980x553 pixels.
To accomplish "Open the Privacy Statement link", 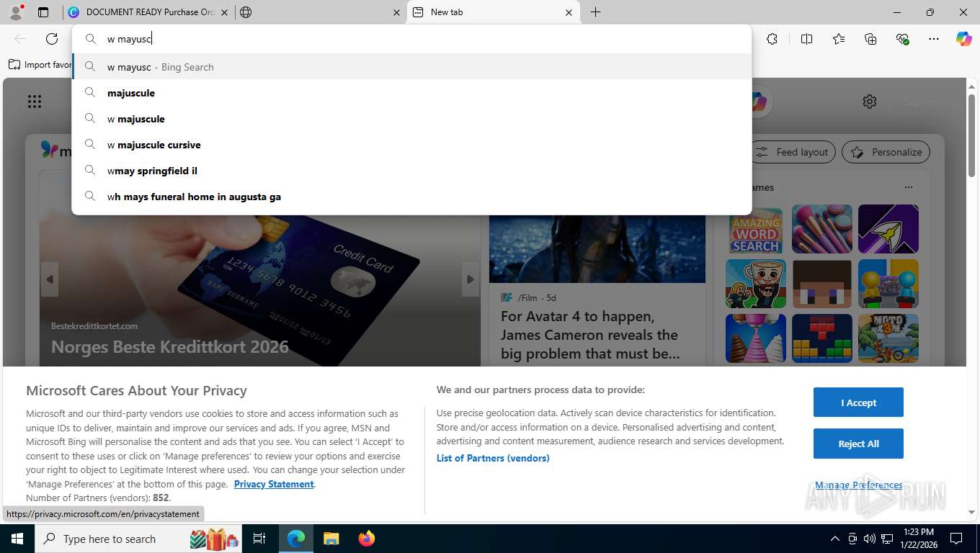I will (274, 484).
